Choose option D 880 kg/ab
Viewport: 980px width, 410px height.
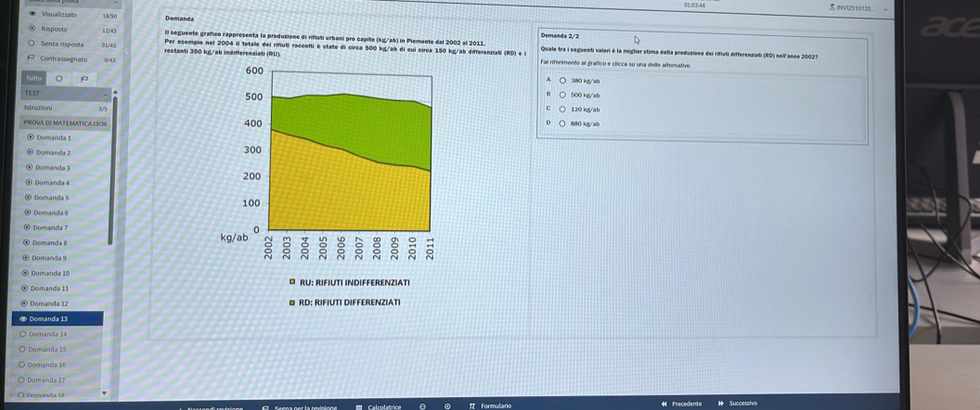click(x=562, y=122)
